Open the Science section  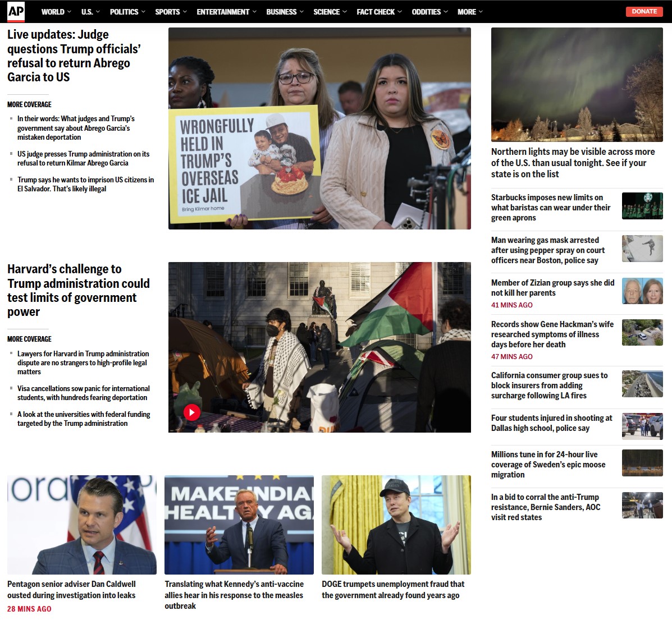326,12
